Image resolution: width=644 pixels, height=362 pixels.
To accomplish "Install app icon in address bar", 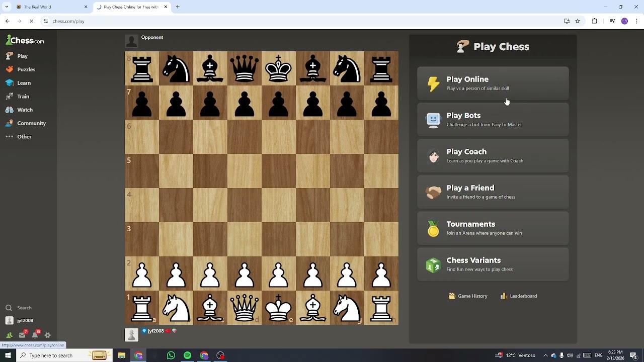I will tap(567, 21).
